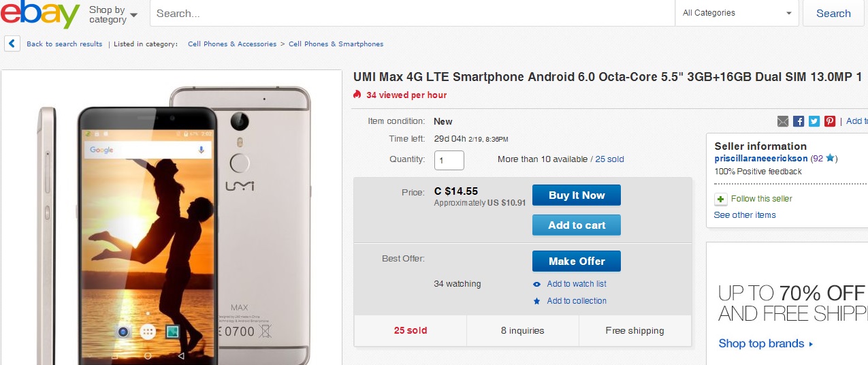Image resolution: width=868 pixels, height=365 pixels.
Task: Click the See other items link
Action: (745, 215)
